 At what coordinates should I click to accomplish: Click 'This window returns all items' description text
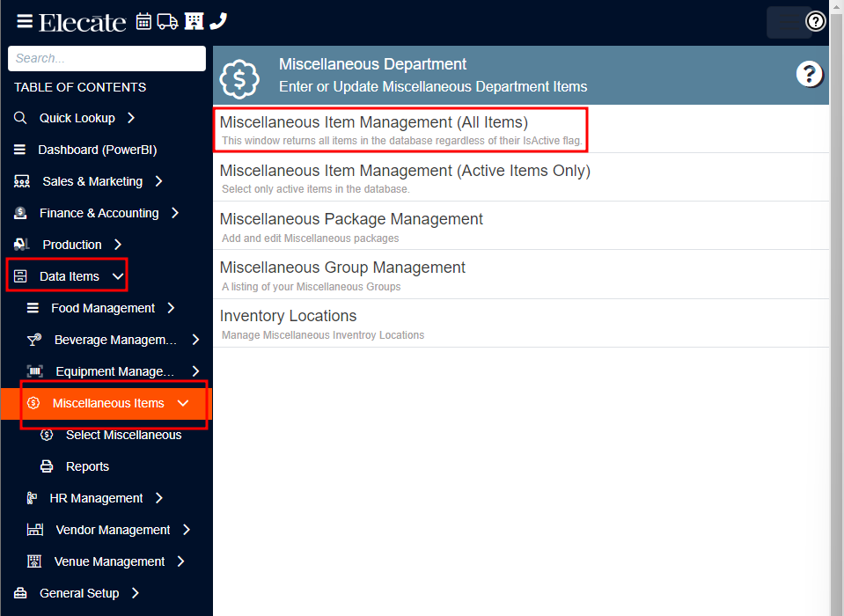[x=402, y=141]
